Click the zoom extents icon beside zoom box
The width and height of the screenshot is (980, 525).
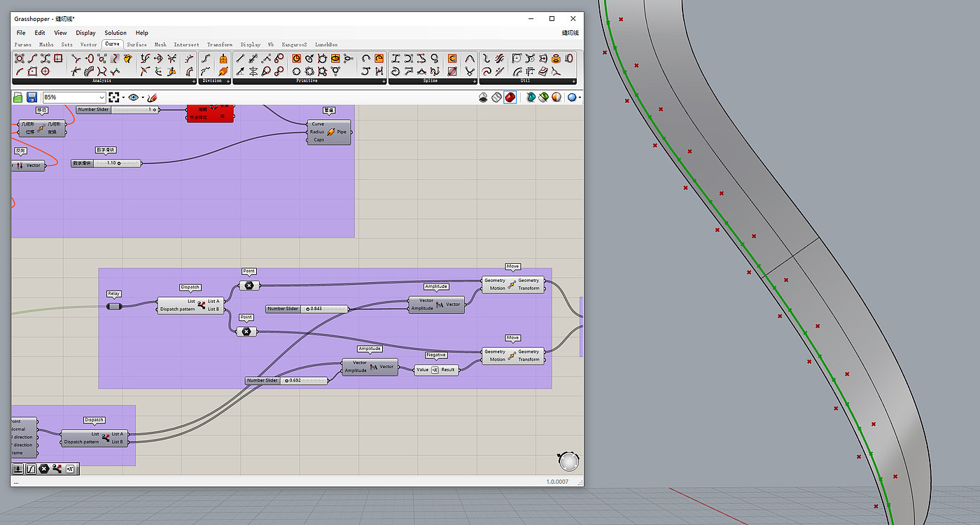114,97
